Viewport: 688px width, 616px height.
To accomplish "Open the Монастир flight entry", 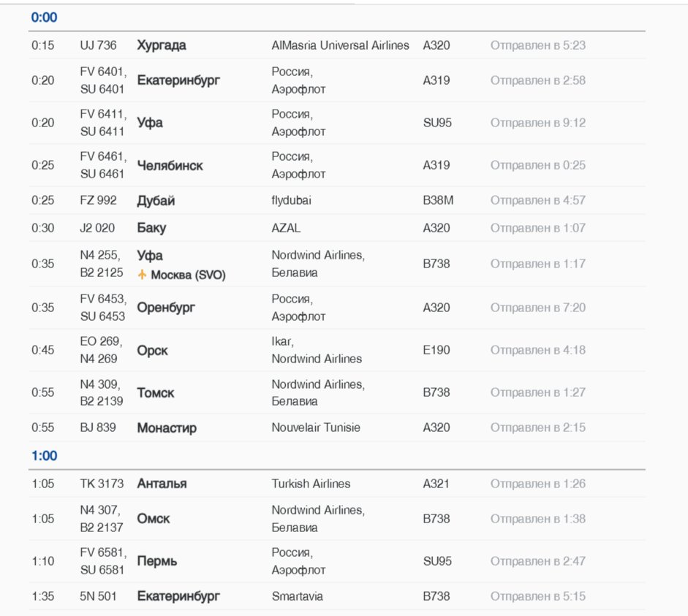I will point(167,427).
